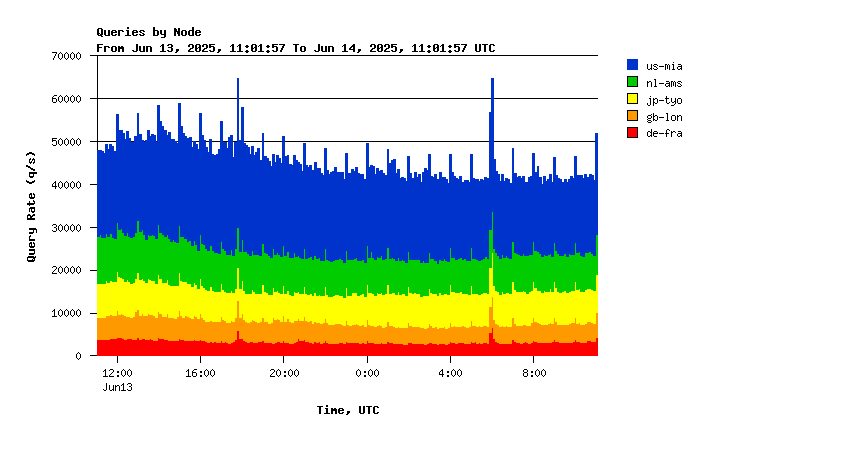Click the blue us-mia legend swatch
The height and width of the screenshot is (450, 850).
[x=632, y=65]
